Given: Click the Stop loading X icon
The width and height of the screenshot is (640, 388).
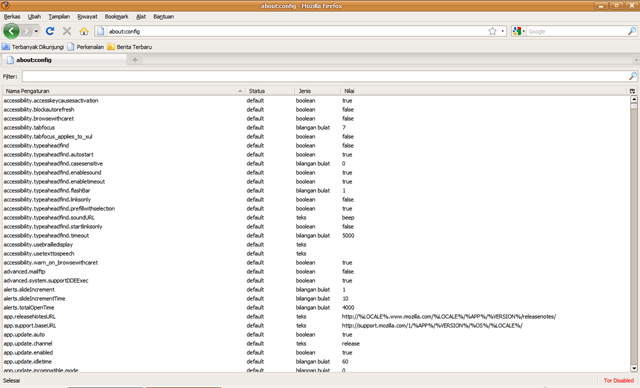Looking at the screenshot, I should pyautogui.click(x=67, y=31).
